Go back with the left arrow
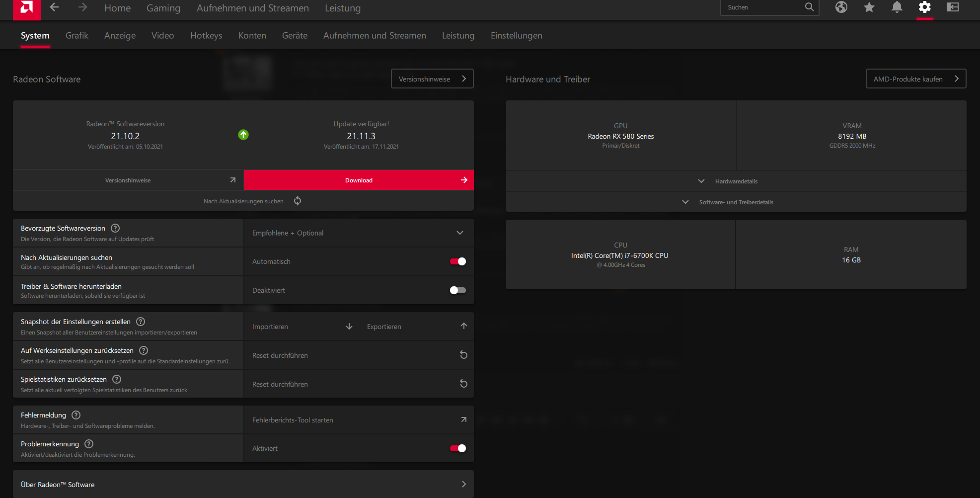 click(55, 7)
